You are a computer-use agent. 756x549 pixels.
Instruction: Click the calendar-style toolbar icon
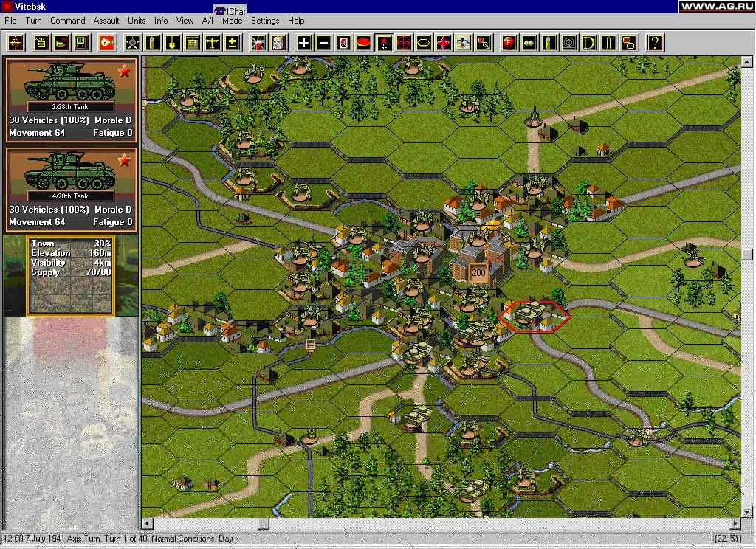tap(193, 43)
